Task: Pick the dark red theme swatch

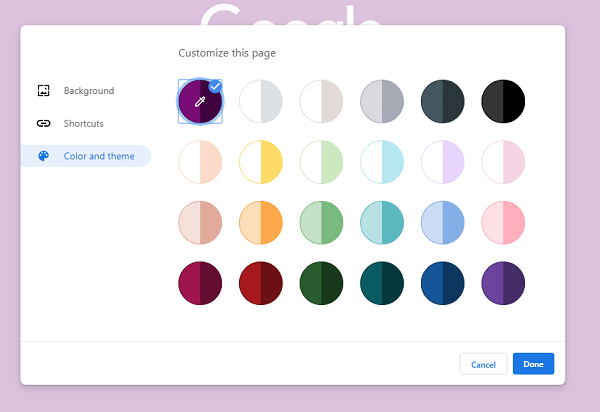Action: point(261,284)
